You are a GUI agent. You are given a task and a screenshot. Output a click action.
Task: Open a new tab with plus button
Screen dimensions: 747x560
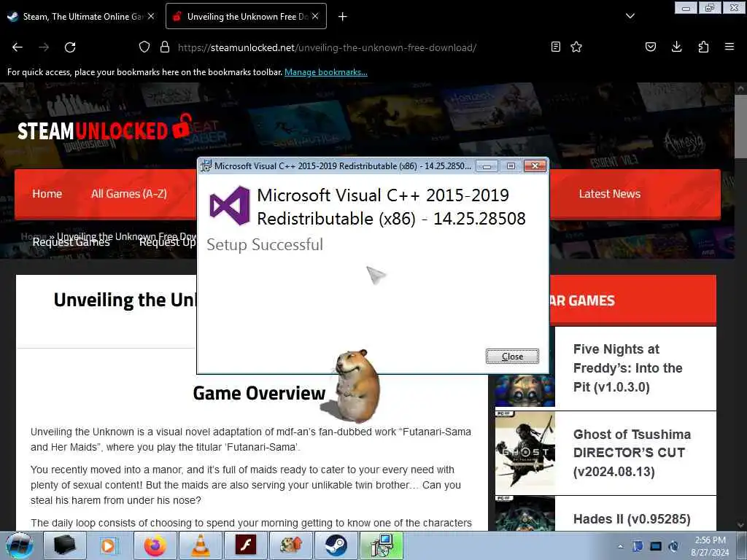click(x=343, y=17)
